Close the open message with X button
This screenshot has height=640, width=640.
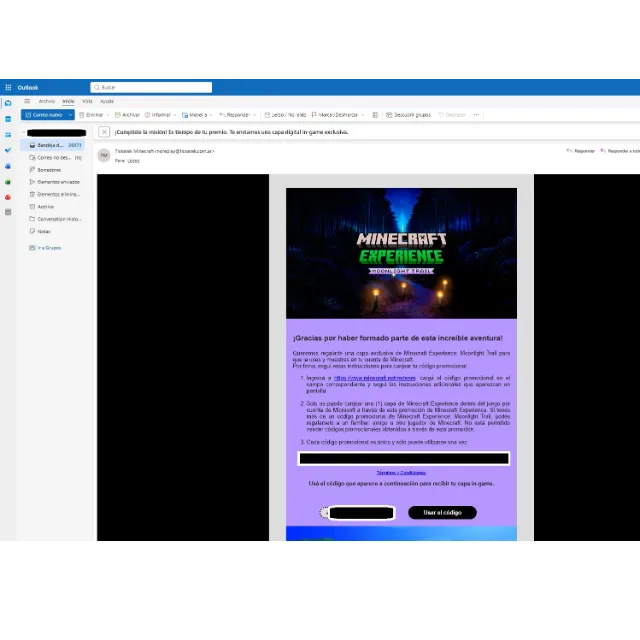104,132
